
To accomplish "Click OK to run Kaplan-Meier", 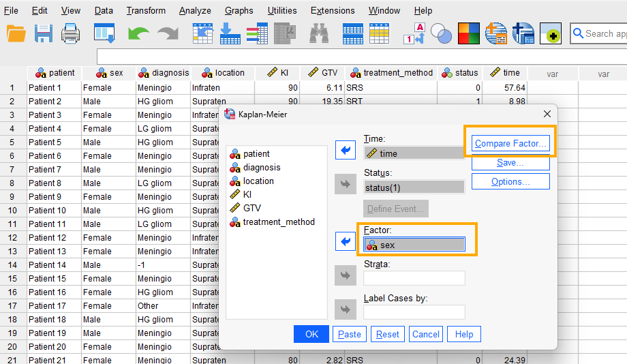I will 311,334.
